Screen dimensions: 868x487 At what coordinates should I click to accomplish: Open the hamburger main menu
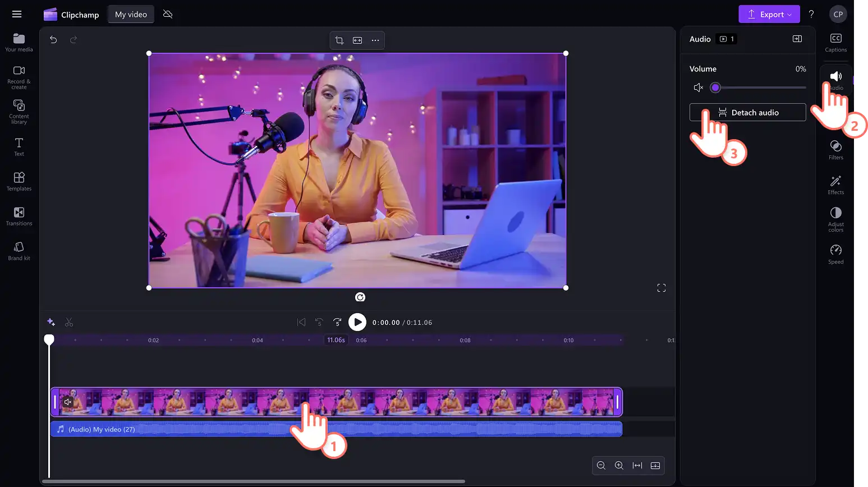17,14
